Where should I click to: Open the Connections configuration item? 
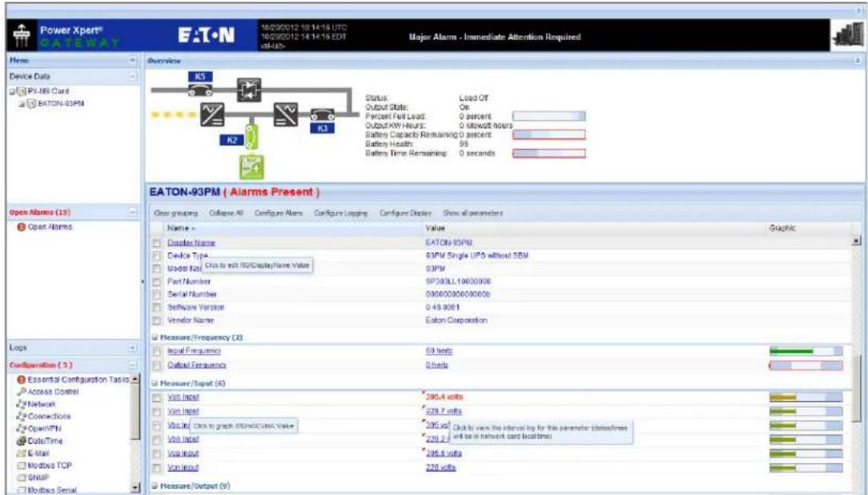[44, 416]
